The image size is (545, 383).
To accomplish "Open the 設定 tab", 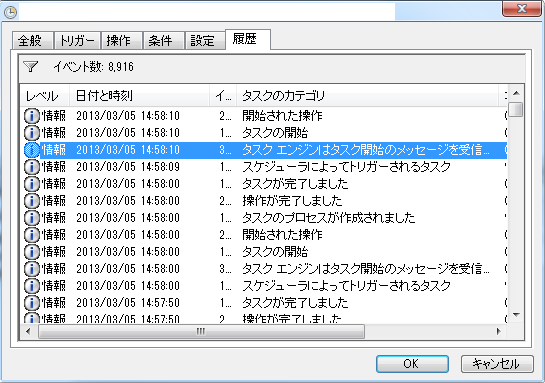I will pyautogui.click(x=205, y=41).
